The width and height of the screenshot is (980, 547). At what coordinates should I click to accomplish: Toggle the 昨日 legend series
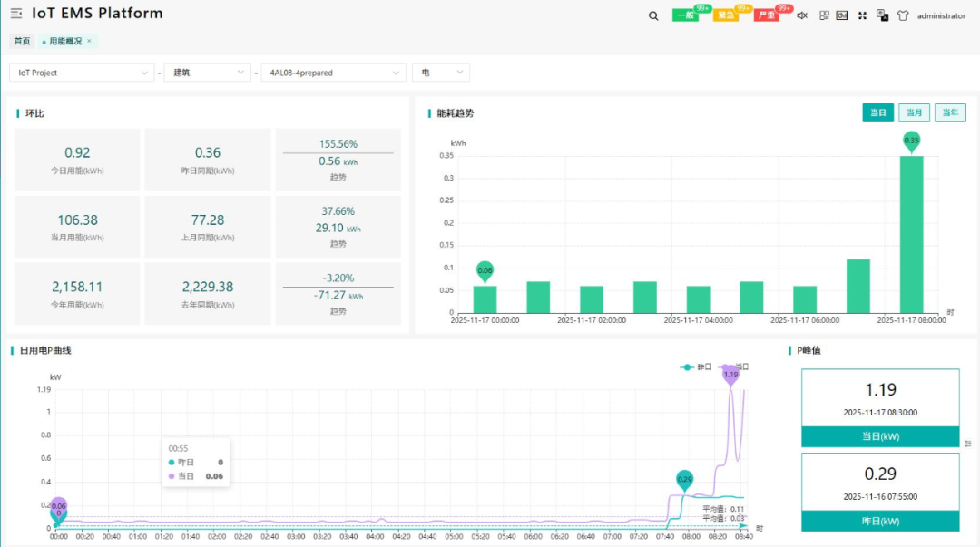tap(696, 367)
